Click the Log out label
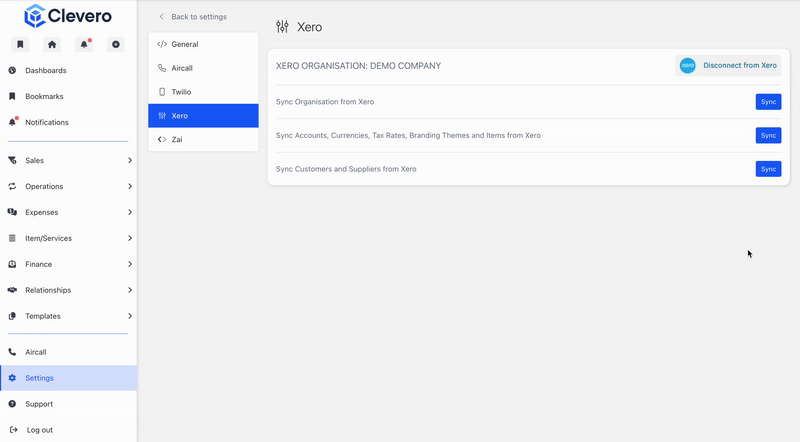This screenshot has width=800, height=442. [40, 430]
